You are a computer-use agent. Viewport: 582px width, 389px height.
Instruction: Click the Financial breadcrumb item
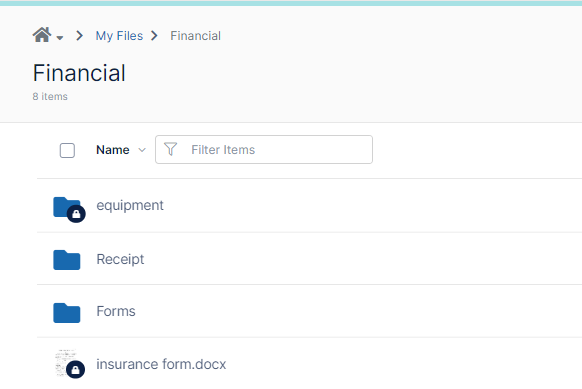pos(195,36)
